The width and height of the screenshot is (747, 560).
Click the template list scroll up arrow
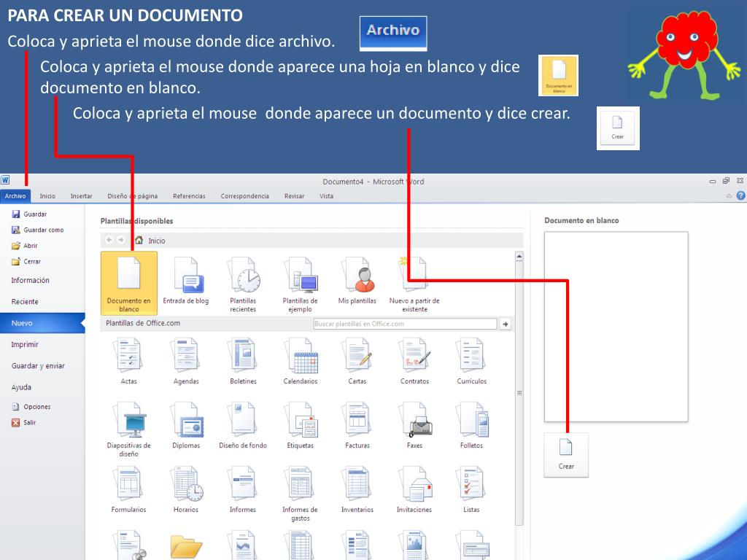point(519,257)
